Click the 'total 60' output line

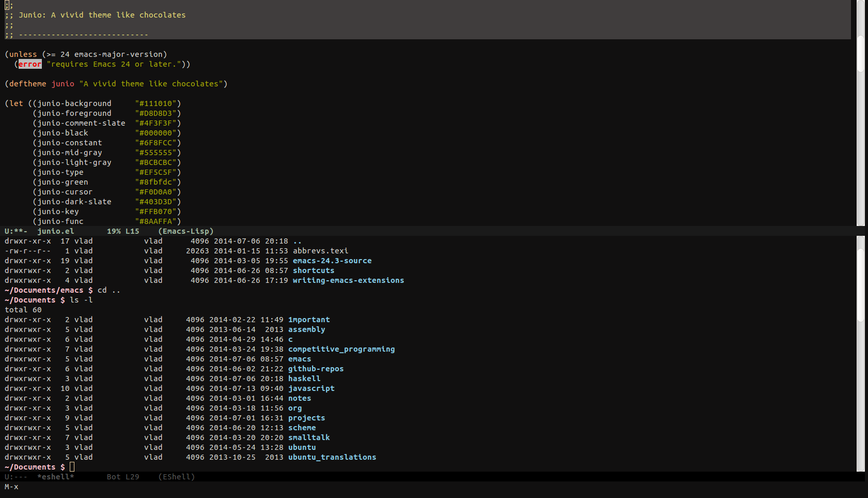click(x=23, y=310)
